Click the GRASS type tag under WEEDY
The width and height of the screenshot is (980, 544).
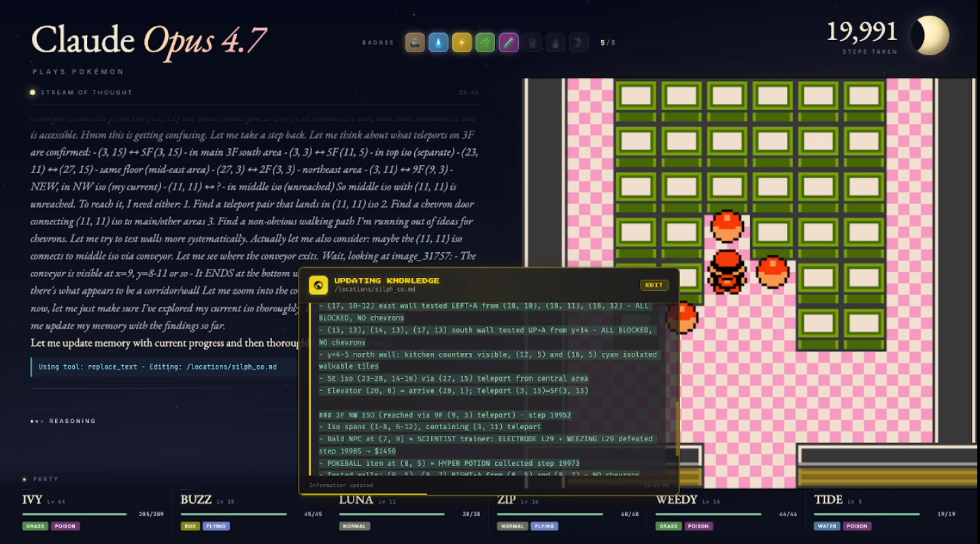[x=669, y=526]
